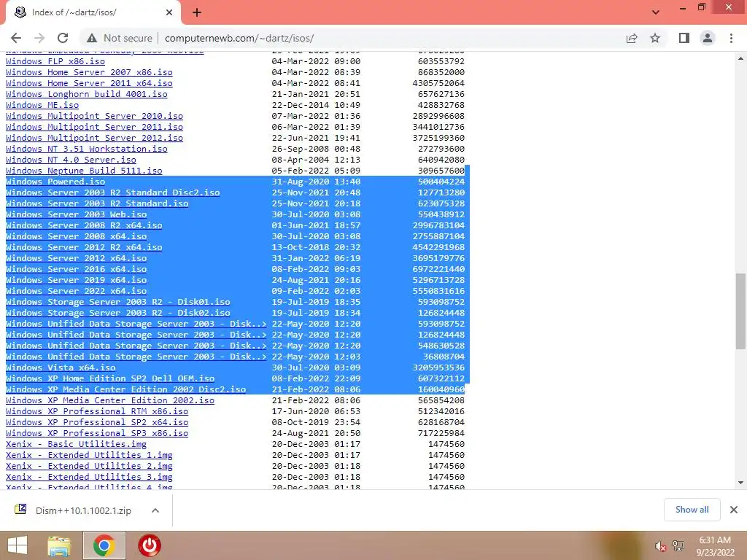The height and width of the screenshot is (560, 747).
Task: Open Windows XP Professional SP2 x64.iso
Action: click(x=97, y=422)
